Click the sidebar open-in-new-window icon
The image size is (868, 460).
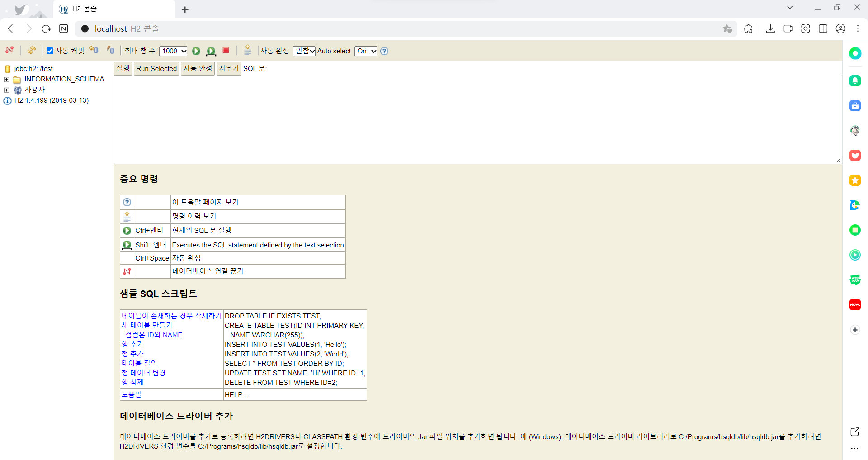pos(854,432)
